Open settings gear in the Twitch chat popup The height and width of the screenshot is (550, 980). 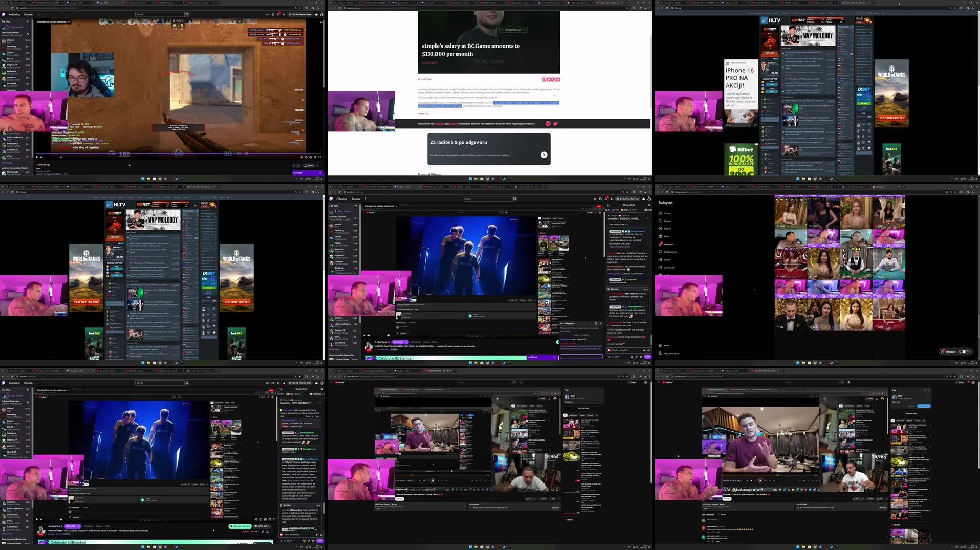tap(595, 323)
